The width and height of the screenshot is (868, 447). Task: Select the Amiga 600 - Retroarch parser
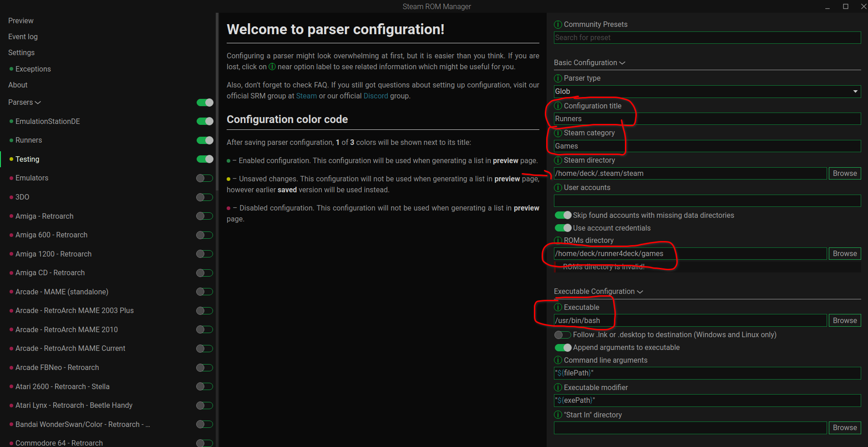click(51, 235)
